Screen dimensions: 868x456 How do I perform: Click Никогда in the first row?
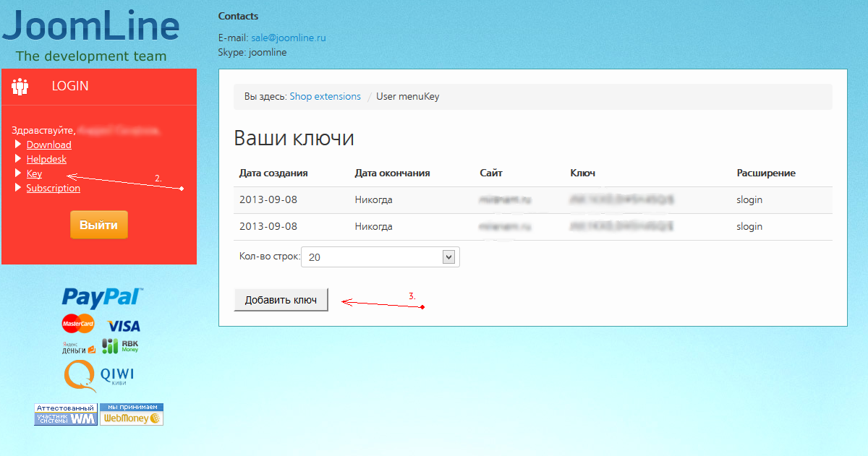[x=374, y=199]
